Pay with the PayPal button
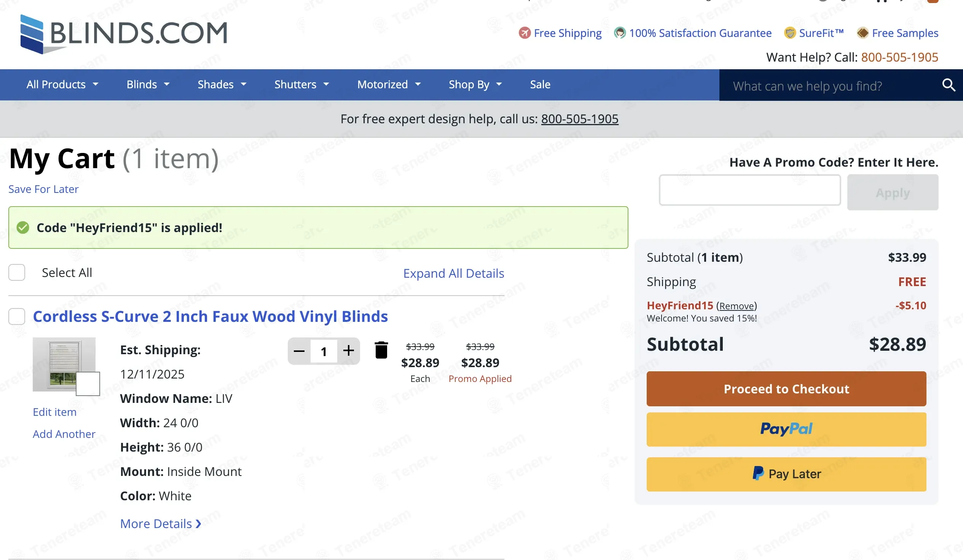The width and height of the screenshot is (963, 560). click(786, 429)
